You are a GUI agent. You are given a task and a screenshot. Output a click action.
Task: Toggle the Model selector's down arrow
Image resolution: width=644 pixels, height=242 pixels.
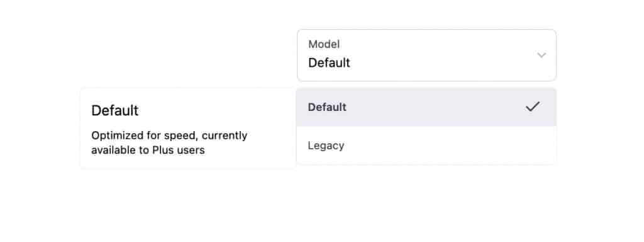pos(541,55)
